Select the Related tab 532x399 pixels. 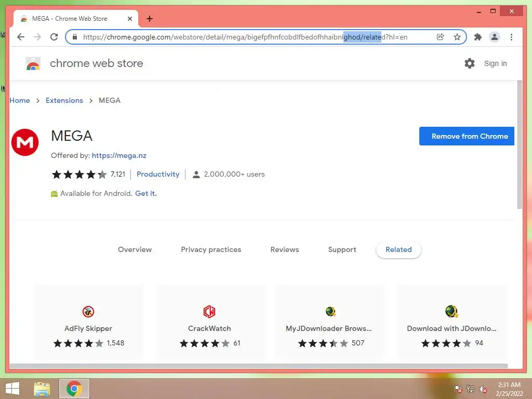click(x=398, y=250)
